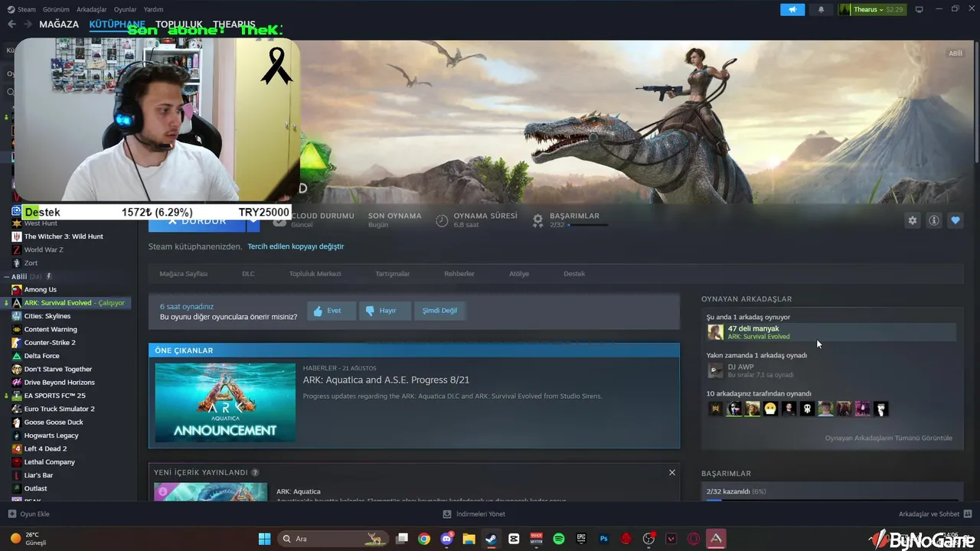Select Lethal Company in the library
The height and width of the screenshot is (551, 980).
pos(50,462)
